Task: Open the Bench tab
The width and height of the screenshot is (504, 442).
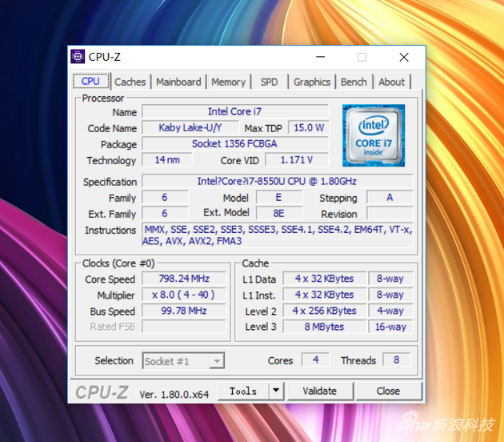Action: [354, 82]
